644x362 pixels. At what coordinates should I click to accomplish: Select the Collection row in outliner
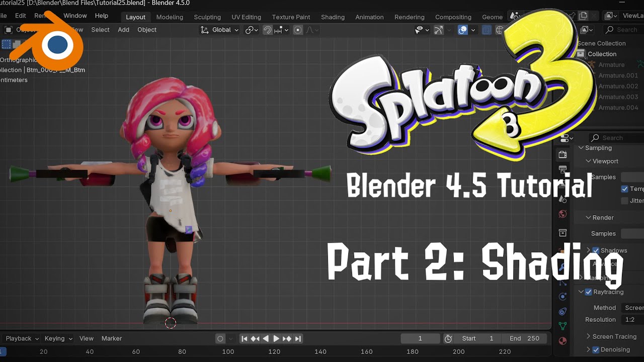click(602, 54)
